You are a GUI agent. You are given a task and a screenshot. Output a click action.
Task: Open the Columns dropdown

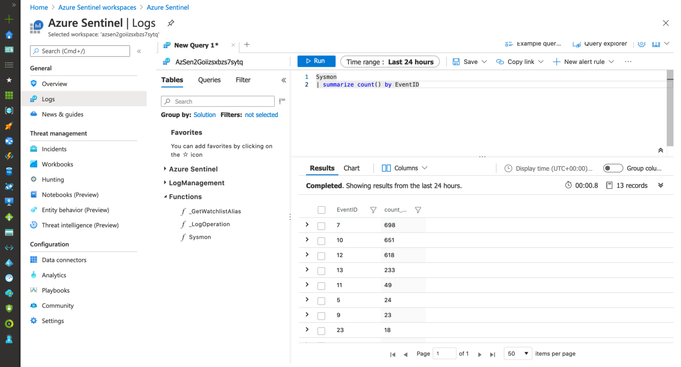click(x=404, y=168)
